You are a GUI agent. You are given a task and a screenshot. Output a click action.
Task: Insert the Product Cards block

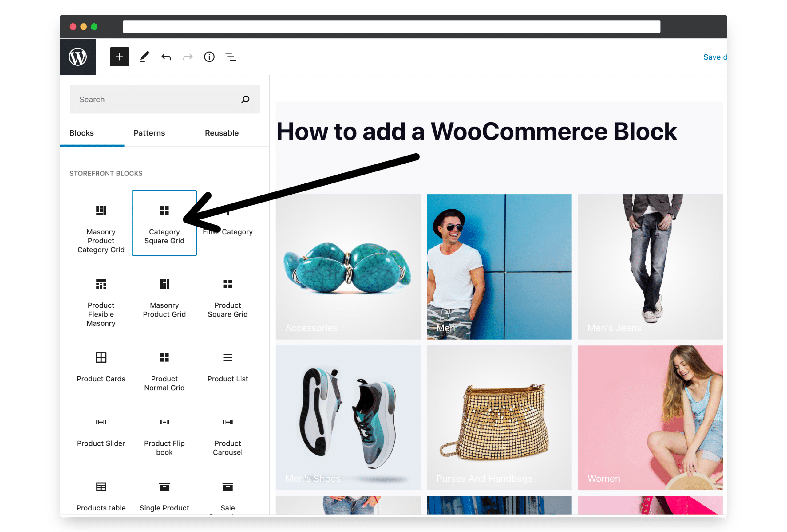(101, 367)
